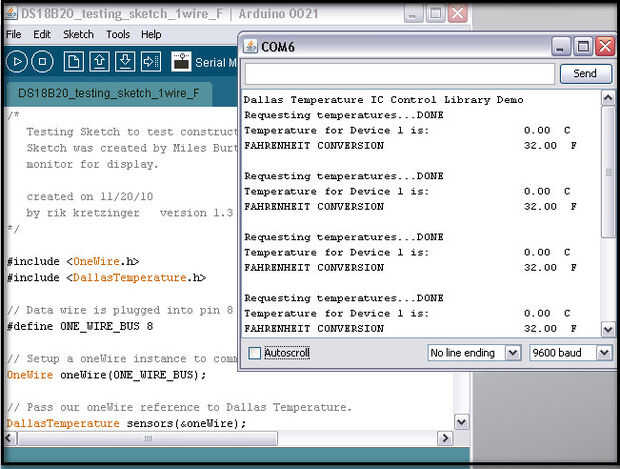
Task: Click the '#define ONE_WIRE_BUS 8' code line
Action: pos(80,326)
